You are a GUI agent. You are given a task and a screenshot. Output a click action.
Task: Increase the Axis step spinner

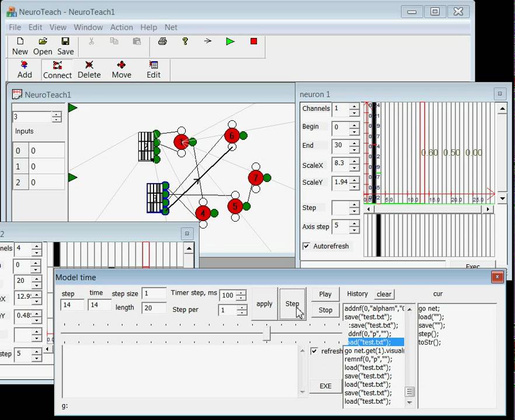354,224
